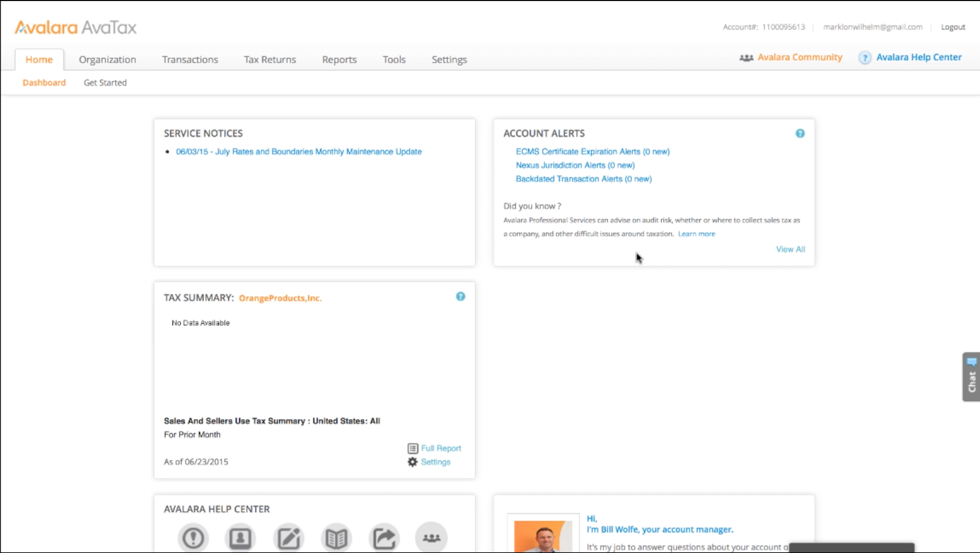Viewport: 980px width, 553px height.
Task: Open the Avalara Help Center link
Action: point(919,57)
